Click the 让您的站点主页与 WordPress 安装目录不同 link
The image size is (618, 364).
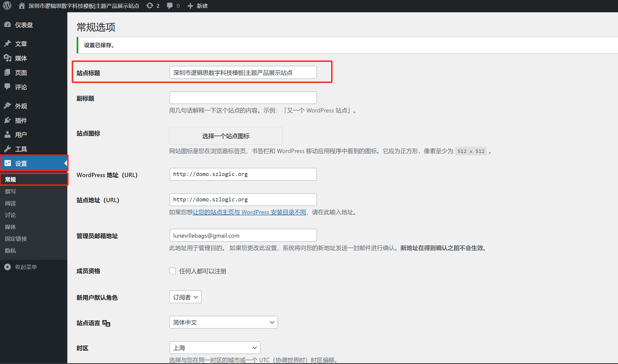pos(249,212)
